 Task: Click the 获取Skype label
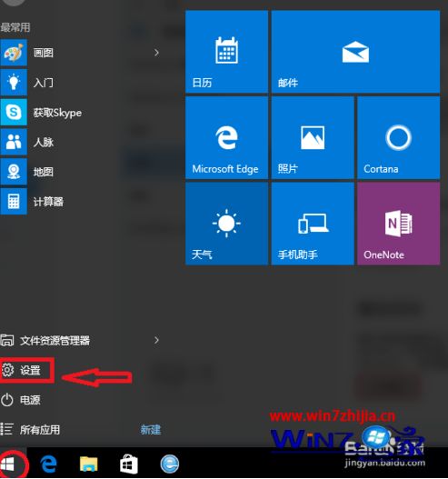pos(57,113)
